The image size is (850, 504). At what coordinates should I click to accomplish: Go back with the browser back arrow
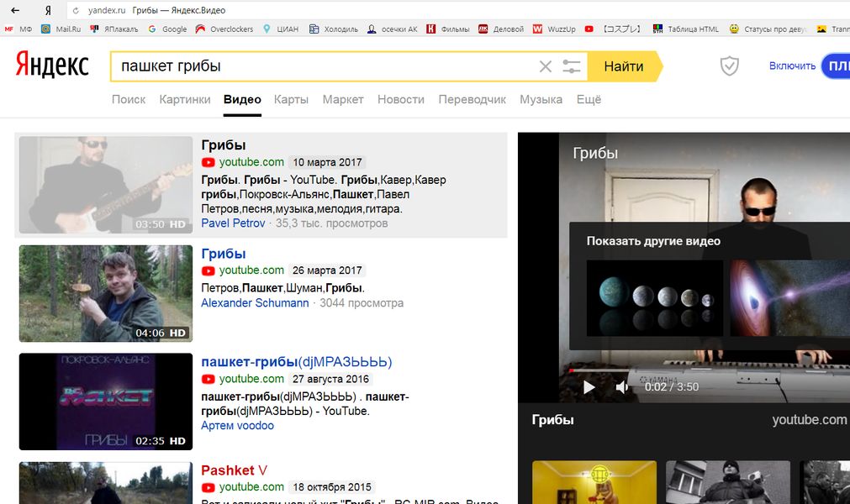[15, 10]
